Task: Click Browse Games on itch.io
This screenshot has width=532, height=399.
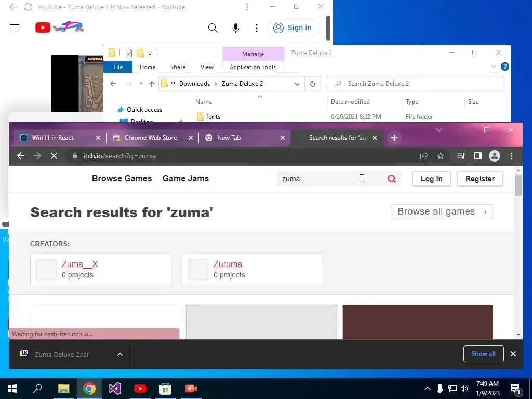Action: [x=122, y=179]
